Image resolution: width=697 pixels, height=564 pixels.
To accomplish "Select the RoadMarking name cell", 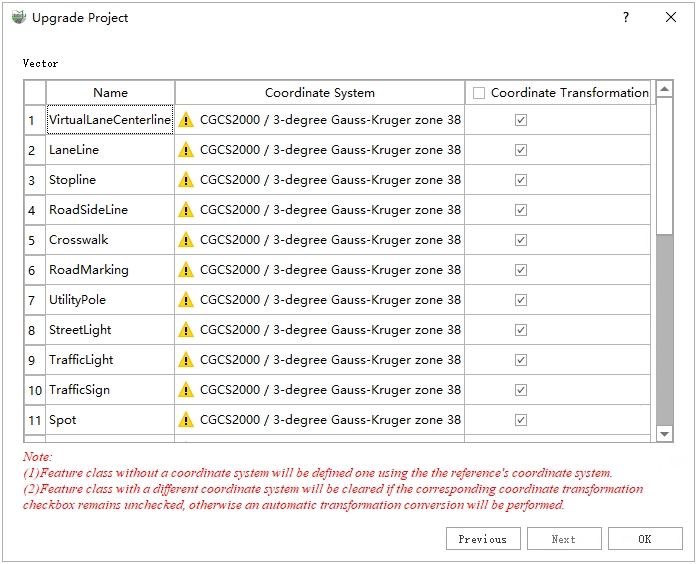I will click(x=110, y=270).
